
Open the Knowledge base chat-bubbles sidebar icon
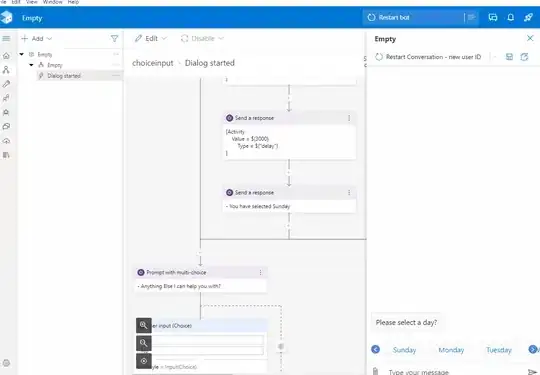[x=6, y=126]
